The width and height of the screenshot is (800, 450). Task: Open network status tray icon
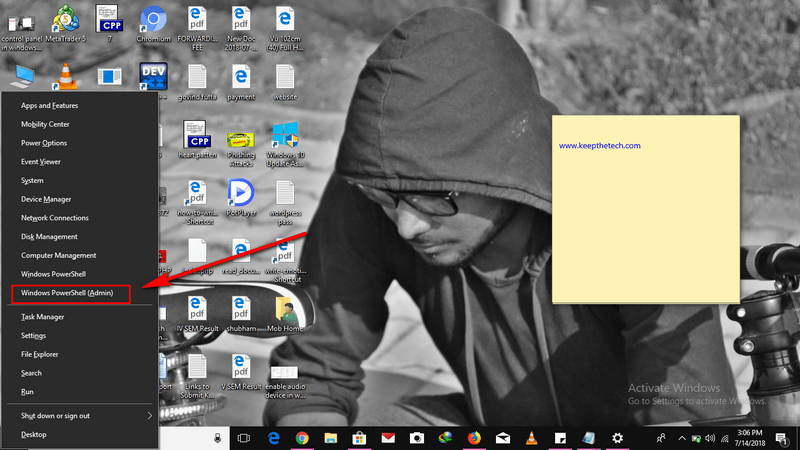pos(724,438)
